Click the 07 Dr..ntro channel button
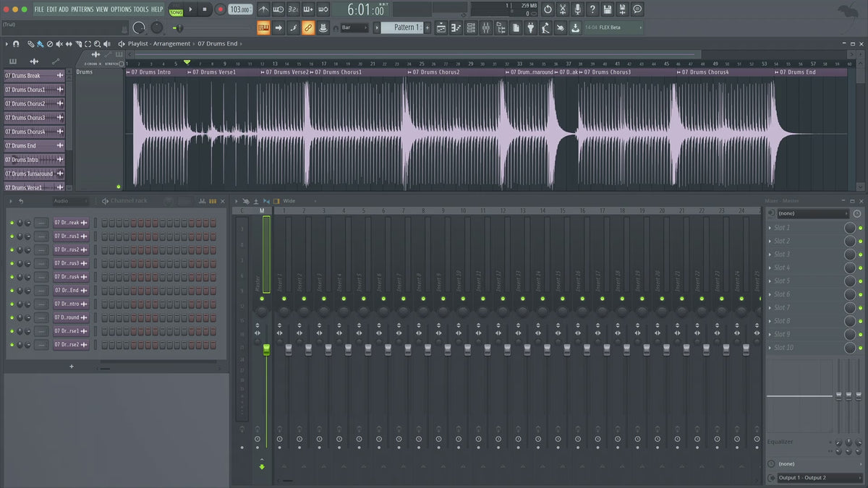 [x=70, y=304]
